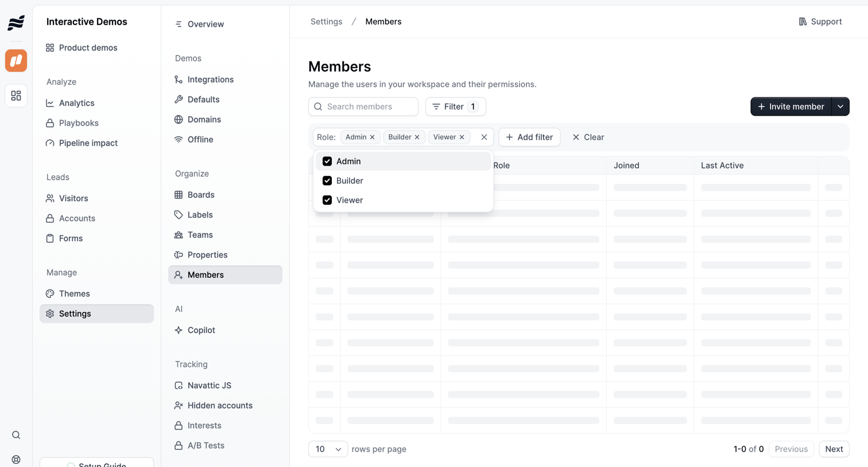Click the Settings breadcrumb link
Viewport: 868px width, 467px height.
coord(326,22)
